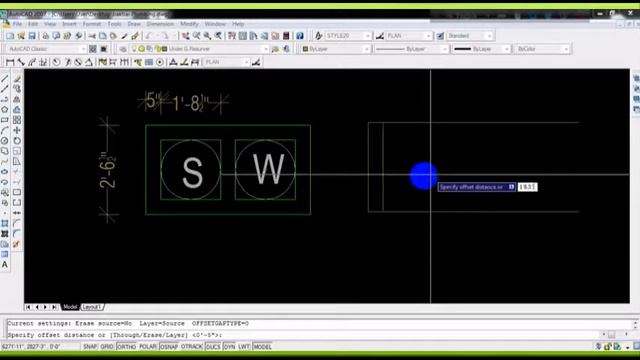This screenshot has height=360, width=640.
Task: Select the Explode tool
Action: tap(17, 244)
